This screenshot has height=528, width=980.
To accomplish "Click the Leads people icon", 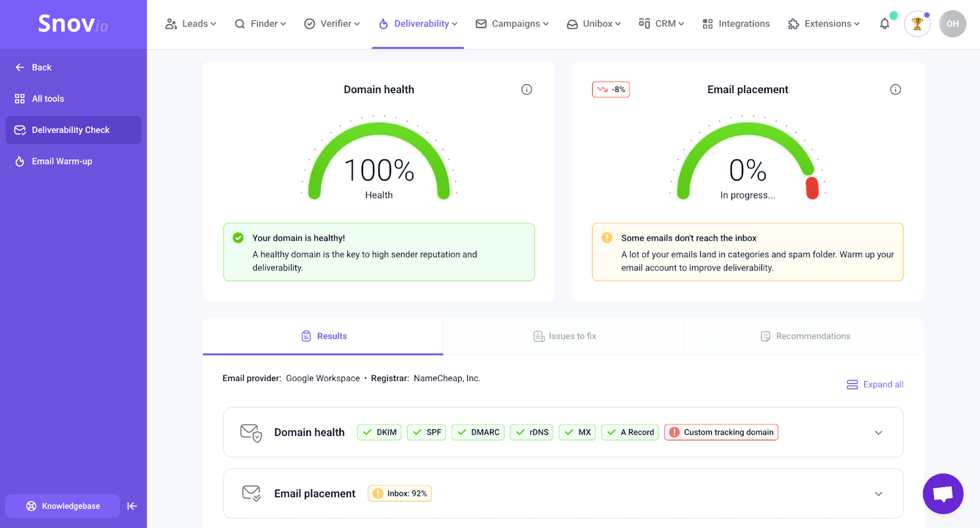I will 171,24.
